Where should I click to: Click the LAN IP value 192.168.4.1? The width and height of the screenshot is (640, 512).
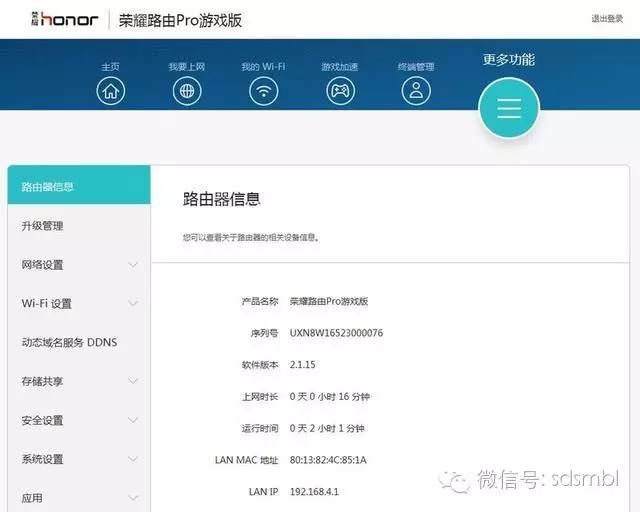314,492
